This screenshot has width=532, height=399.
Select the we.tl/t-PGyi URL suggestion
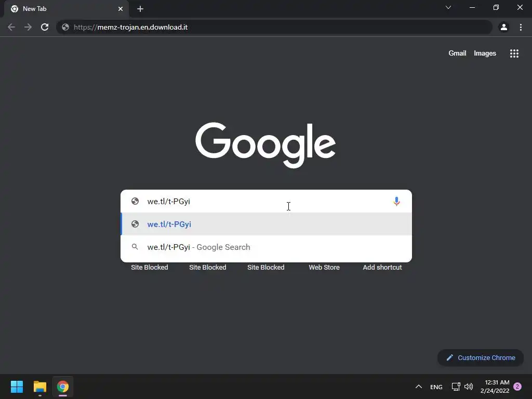266,224
